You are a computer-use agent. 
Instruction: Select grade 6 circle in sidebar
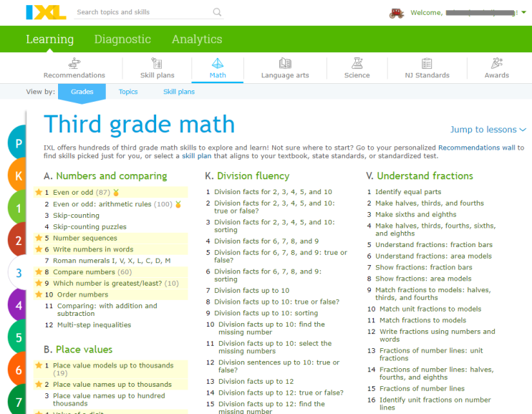click(x=18, y=370)
